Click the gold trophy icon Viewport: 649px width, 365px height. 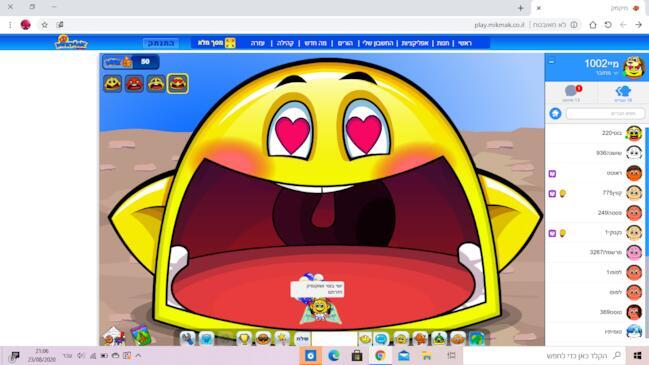tap(244, 339)
